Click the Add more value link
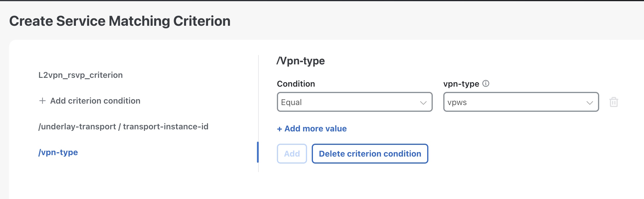The height and width of the screenshot is (199, 644). [312, 129]
